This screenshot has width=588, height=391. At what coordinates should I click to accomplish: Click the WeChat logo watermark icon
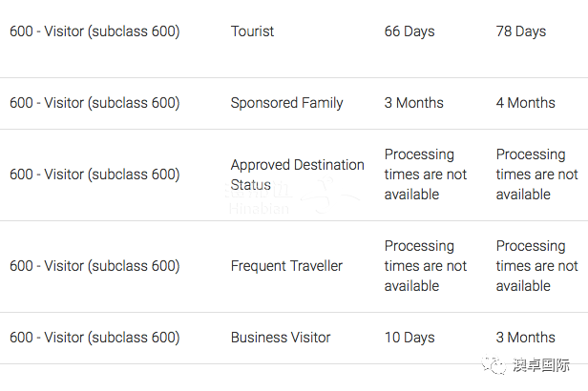[x=494, y=365]
